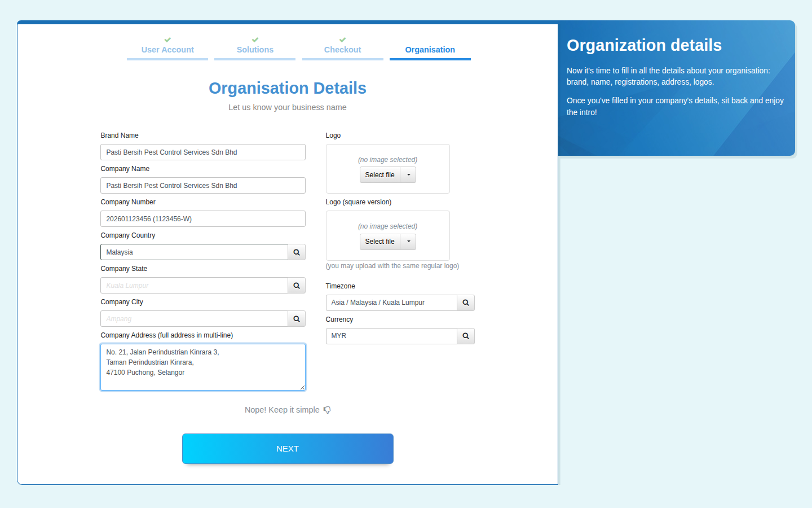This screenshot has height=508, width=812.
Task: Click the 'Logo (square version)' label
Action: [359, 202]
